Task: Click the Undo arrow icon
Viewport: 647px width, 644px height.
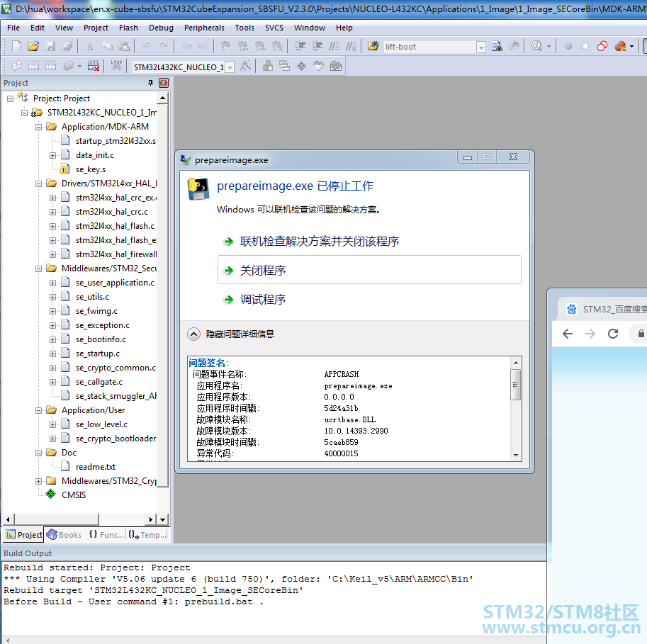Action: click(x=147, y=46)
